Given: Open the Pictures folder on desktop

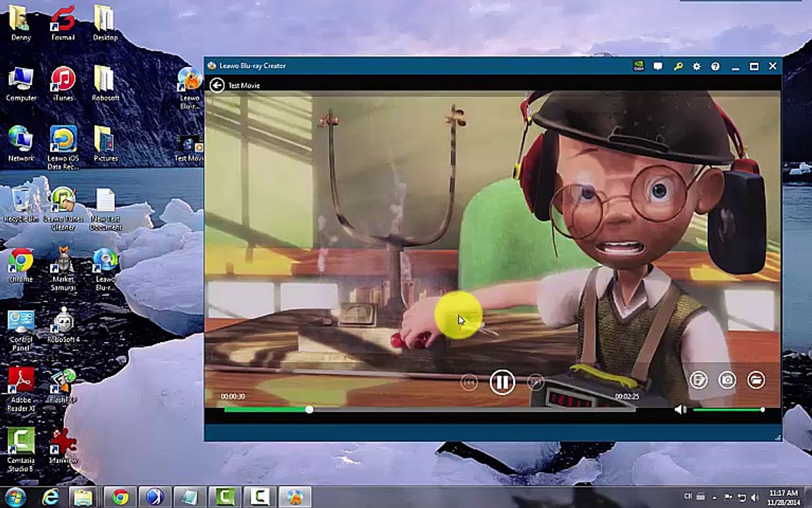Looking at the screenshot, I should (x=105, y=144).
